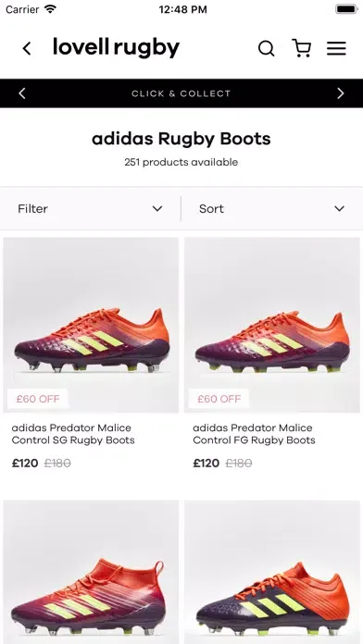The image size is (363, 644).
Task: Open the bottom-right navy and orange boot thumbnail
Action: tap(272, 572)
